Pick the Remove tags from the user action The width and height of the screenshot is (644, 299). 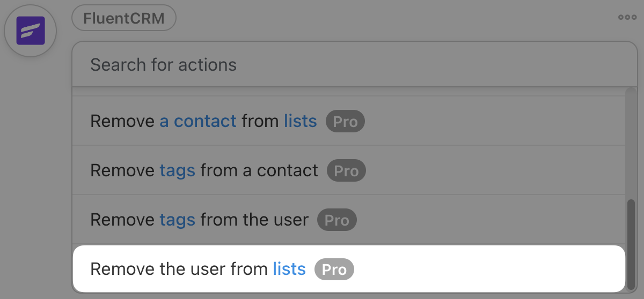click(x=199, y=220)
